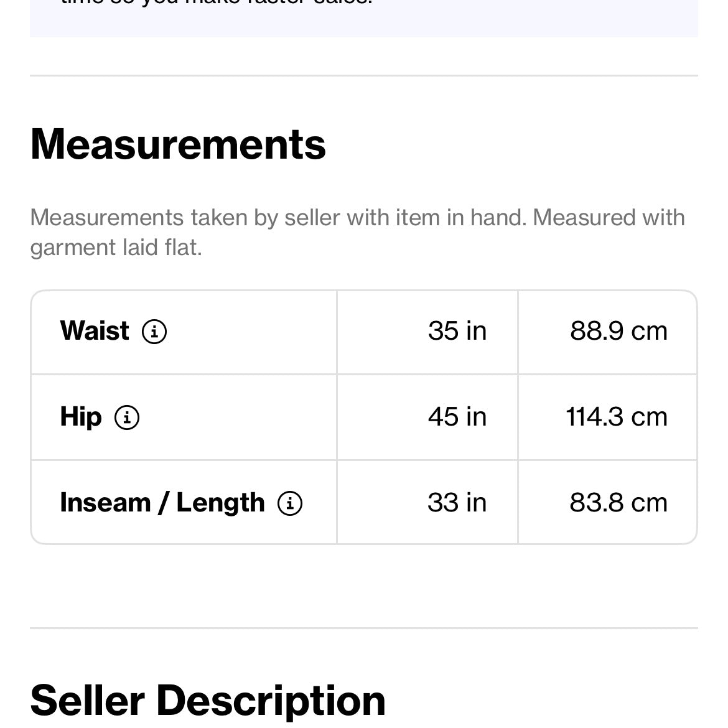Click the Waist row label
728x728 pixels.
click(95, 331)
